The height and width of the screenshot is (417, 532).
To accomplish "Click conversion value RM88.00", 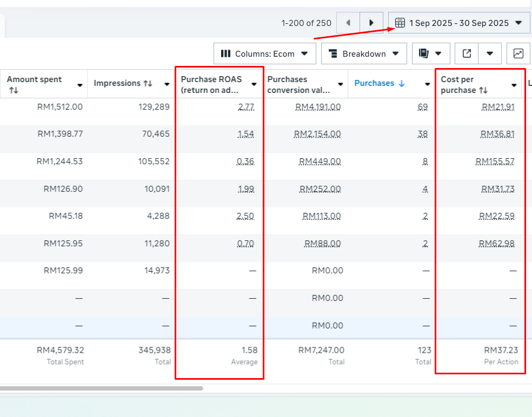I will [322, 244].
